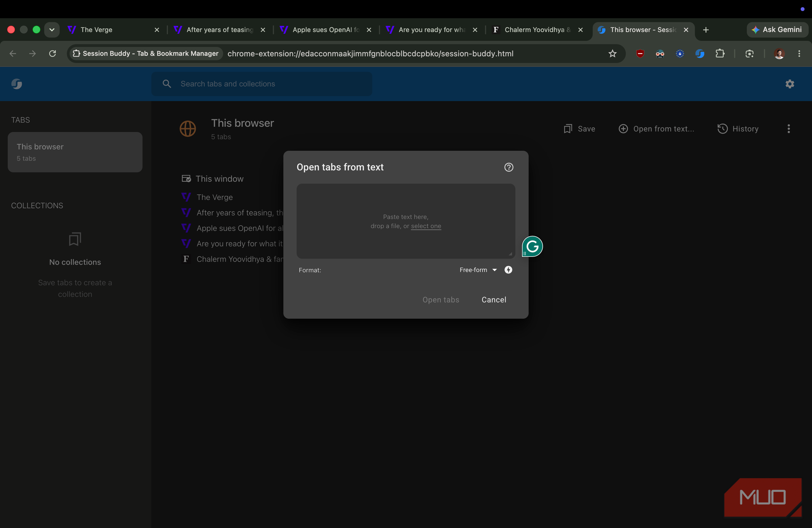Viewport: 812px width, 528px height.
Task: Click After years of teasing list row
Action: pos(232,213)
